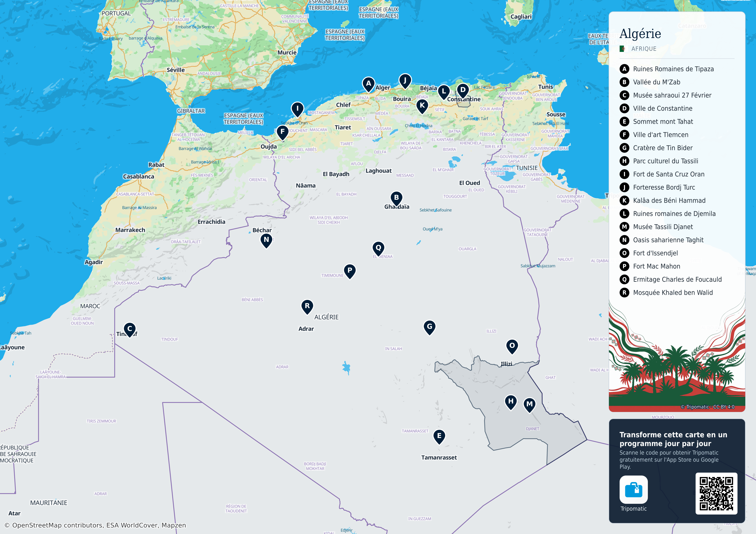This screenshot has width=756, height=534.
Task: Click Errachidia city label on map
Action: [x=211, y=222]
